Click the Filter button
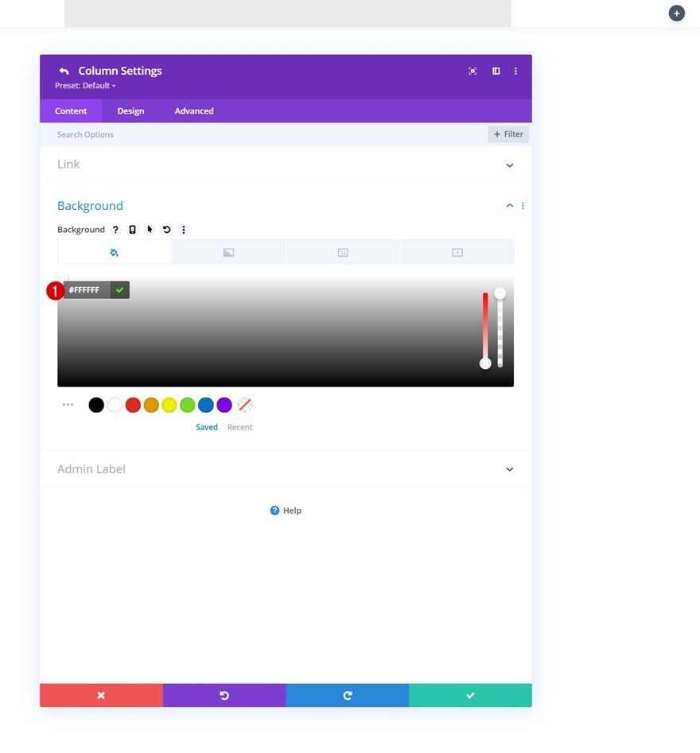 [508, 134]
